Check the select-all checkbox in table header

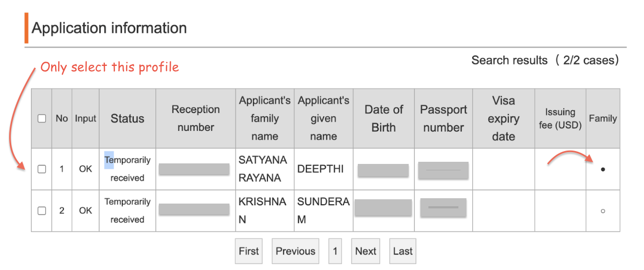click(x=42, y=119)
